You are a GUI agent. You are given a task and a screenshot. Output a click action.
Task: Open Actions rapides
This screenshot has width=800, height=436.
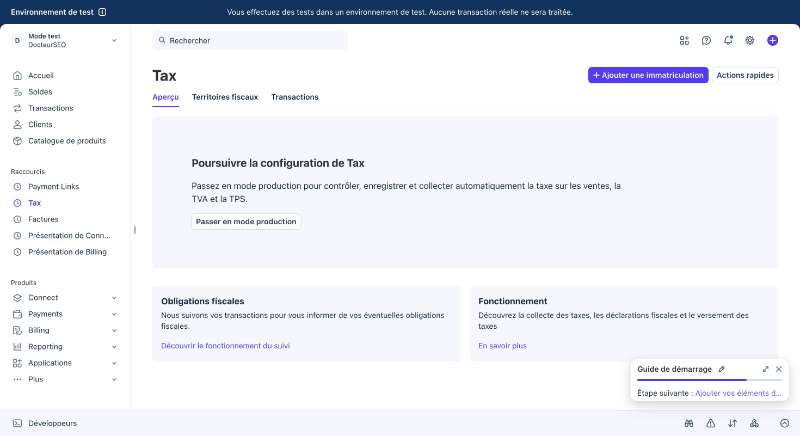click(745, 75)
